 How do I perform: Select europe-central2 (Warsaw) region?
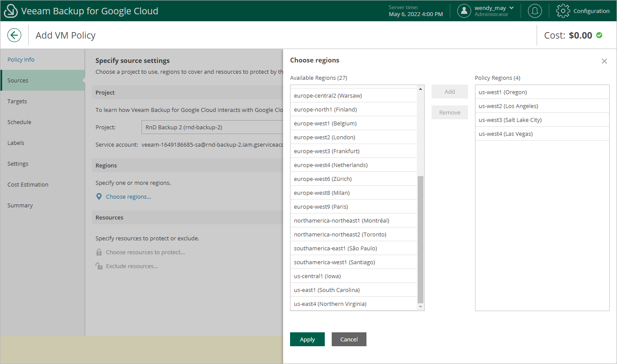tap(353, 95)
